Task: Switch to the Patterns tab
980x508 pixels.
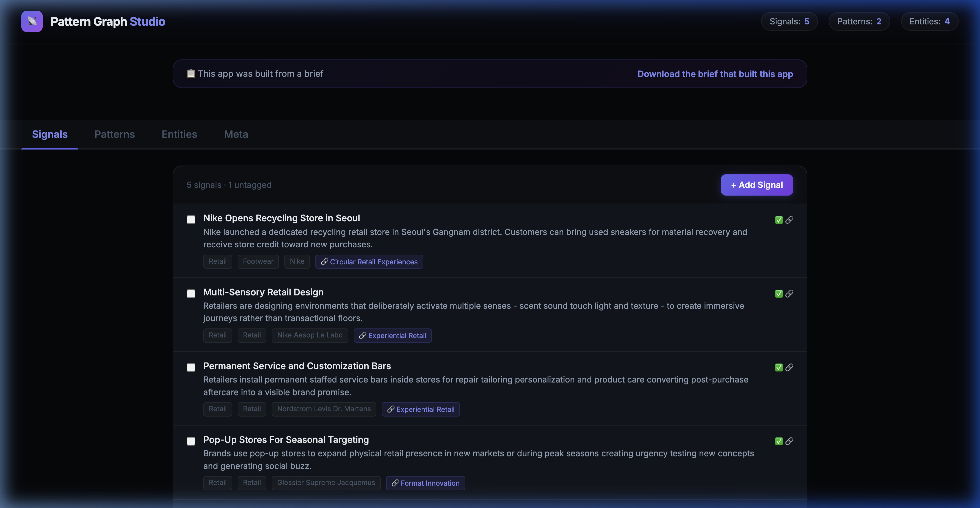Action: (115, 134)
